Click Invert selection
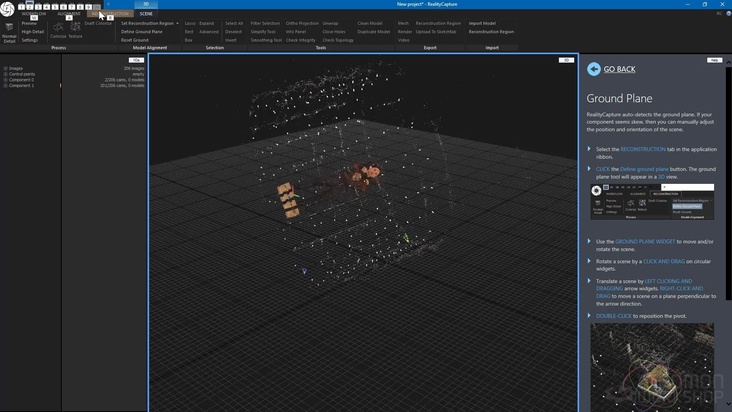Screen dimensions: 732x412 (231, 40)
